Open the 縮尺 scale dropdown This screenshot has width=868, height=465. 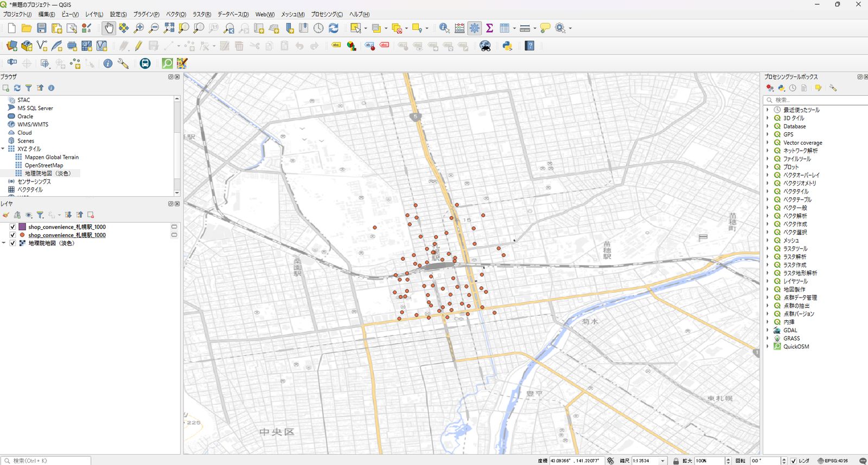(662, 461)
